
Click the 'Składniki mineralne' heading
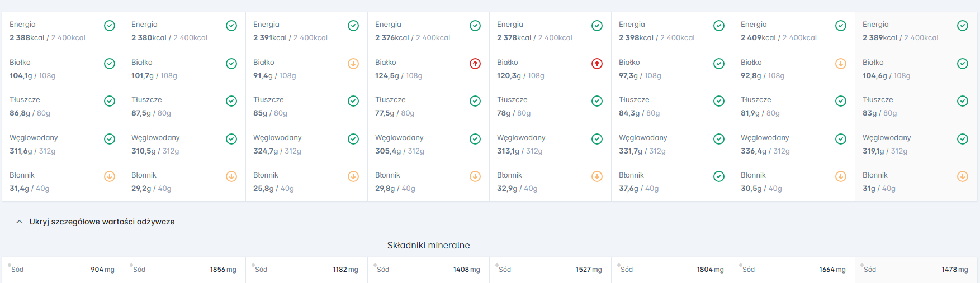click(x=428, y=245)
